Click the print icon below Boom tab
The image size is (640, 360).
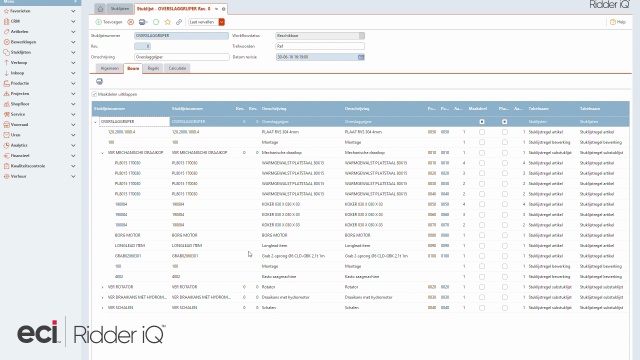(99, 82)
